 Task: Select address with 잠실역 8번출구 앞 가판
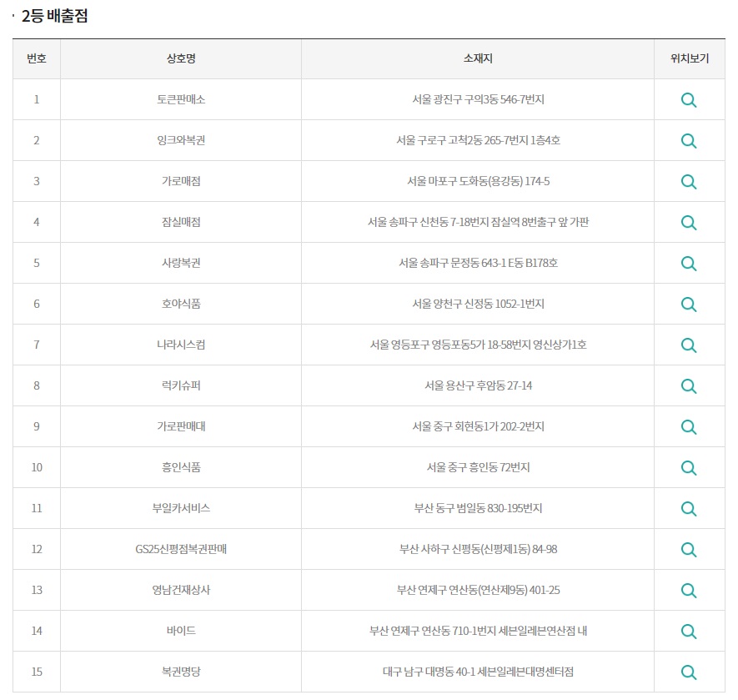[478, 222]
